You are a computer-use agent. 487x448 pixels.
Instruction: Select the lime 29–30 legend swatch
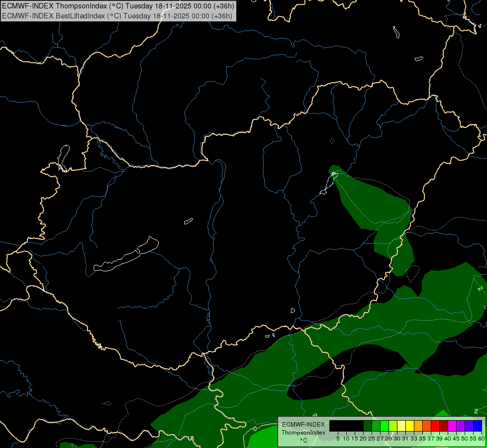pos(393,426)
